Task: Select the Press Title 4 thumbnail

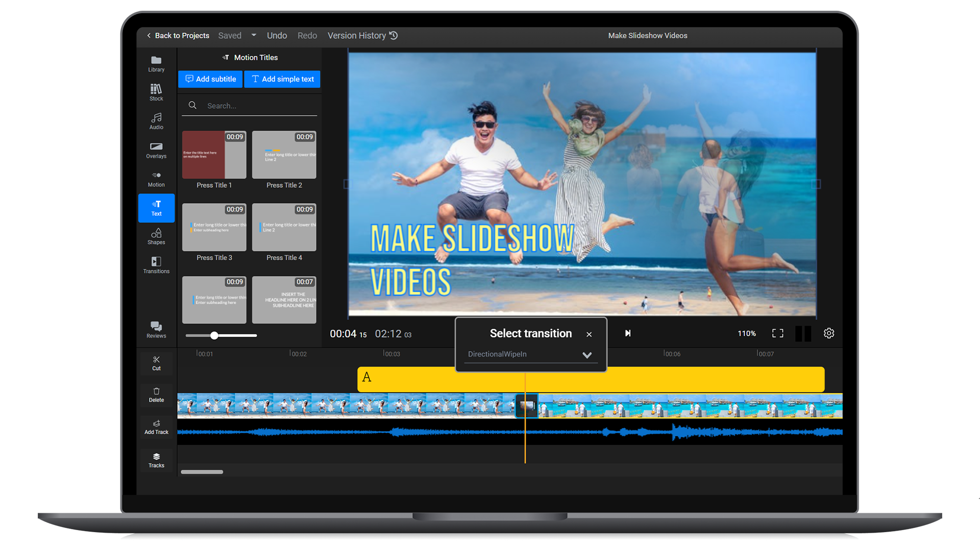Action: tap(284, 227)
